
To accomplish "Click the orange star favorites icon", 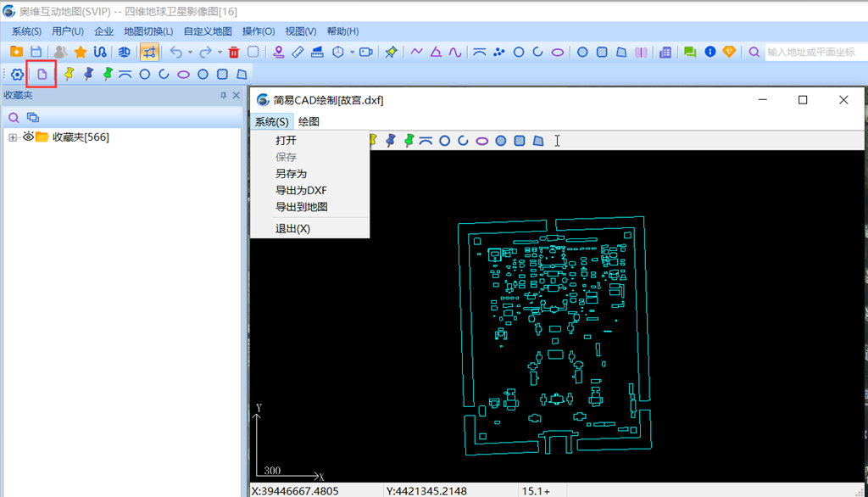I will 81,52.
